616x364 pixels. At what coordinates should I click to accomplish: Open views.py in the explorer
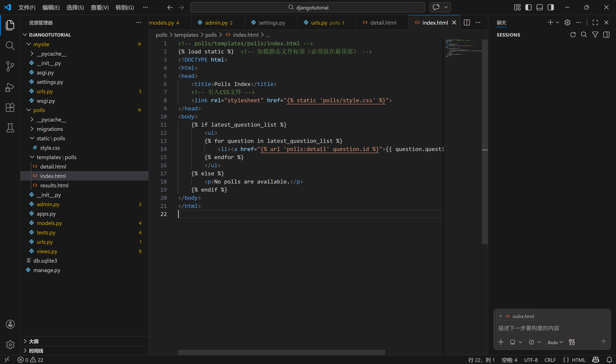point(47,252)
